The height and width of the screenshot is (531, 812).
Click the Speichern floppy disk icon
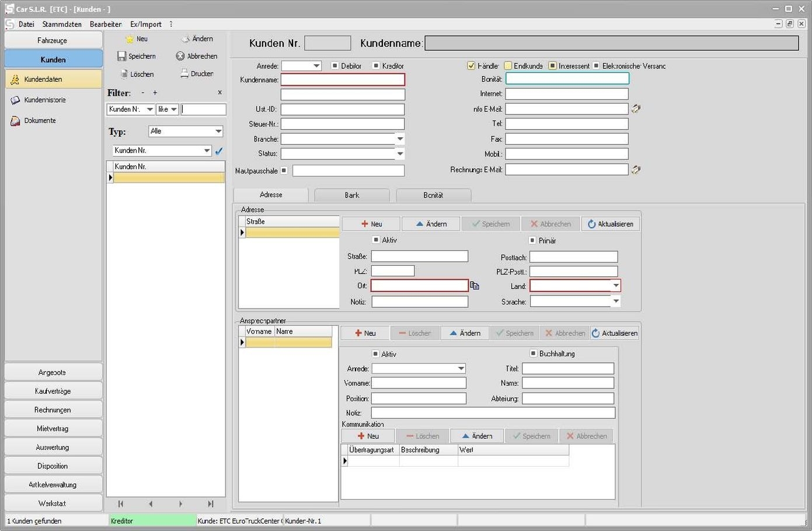pos(121,56)
